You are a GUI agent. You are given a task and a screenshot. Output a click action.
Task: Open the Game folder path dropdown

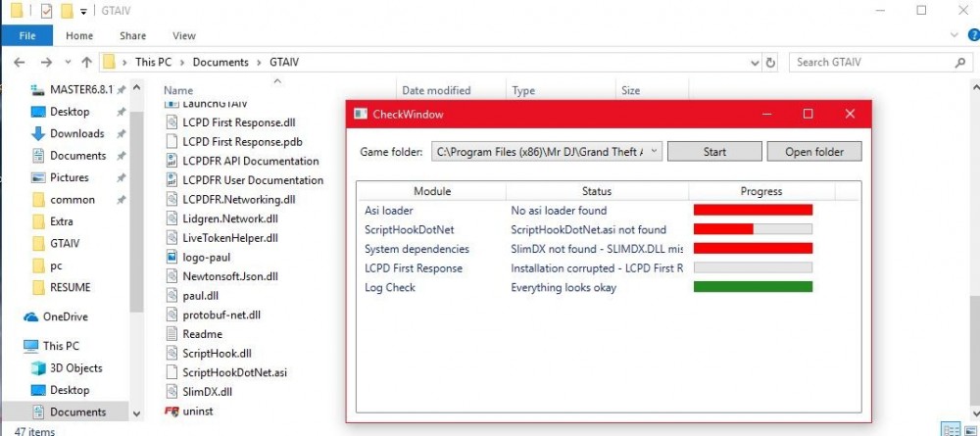[653, 151]
